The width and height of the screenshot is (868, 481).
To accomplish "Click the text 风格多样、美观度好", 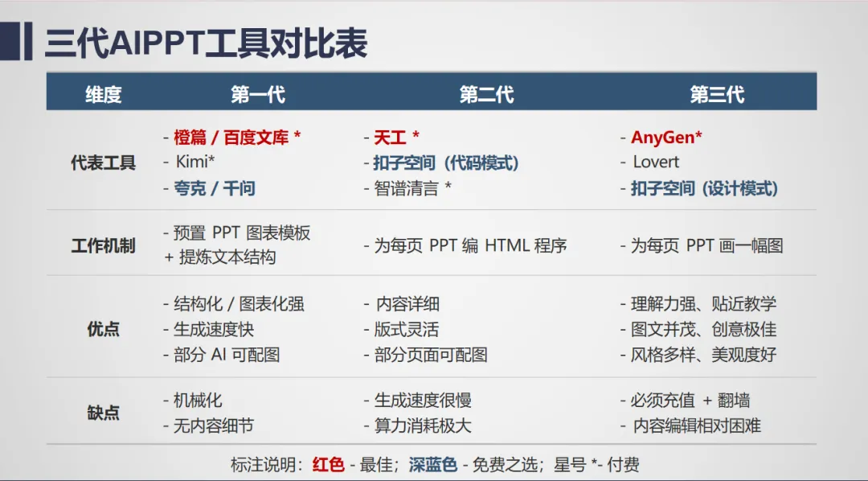I will point(703,355).
